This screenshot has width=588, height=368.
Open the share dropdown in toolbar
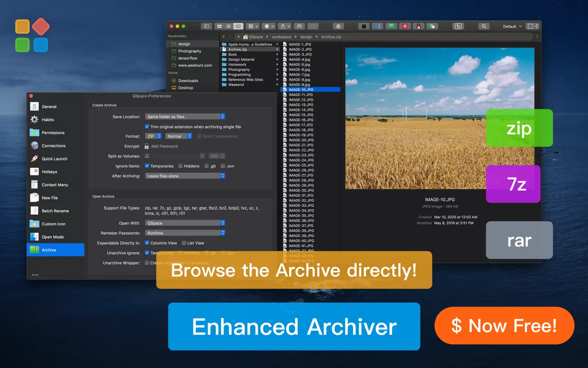(x=285, y=27)
